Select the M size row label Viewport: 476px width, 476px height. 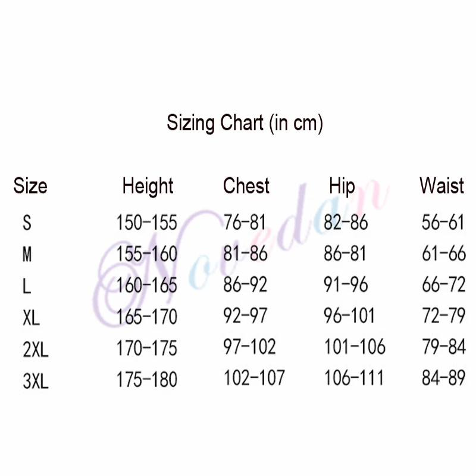(x=27, y=255)
